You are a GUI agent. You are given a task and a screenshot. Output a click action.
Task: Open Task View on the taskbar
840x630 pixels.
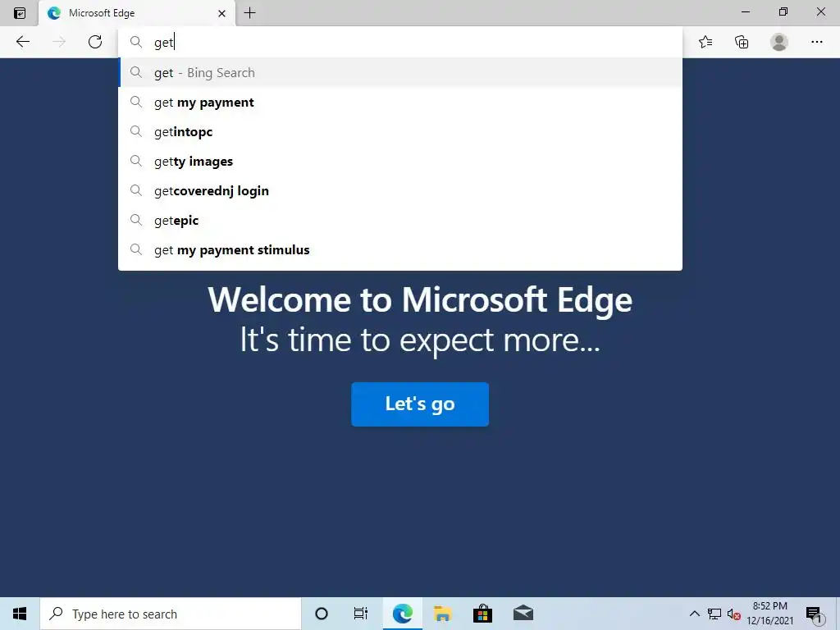point(361,614)
